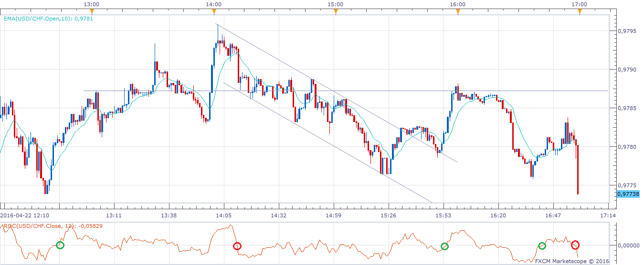Click the 16:20 time axis label

click(498, 215)
